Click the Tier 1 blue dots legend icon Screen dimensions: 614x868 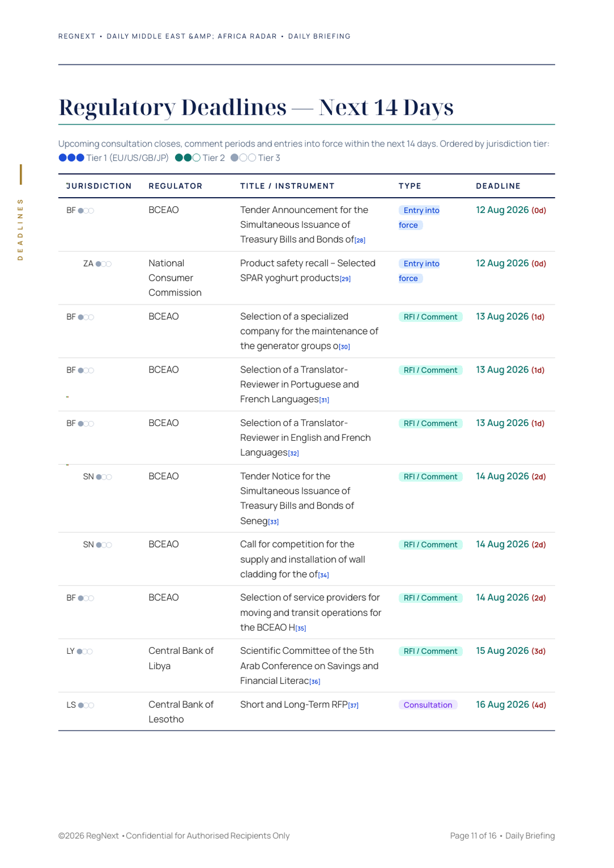[x=72, y=158]
